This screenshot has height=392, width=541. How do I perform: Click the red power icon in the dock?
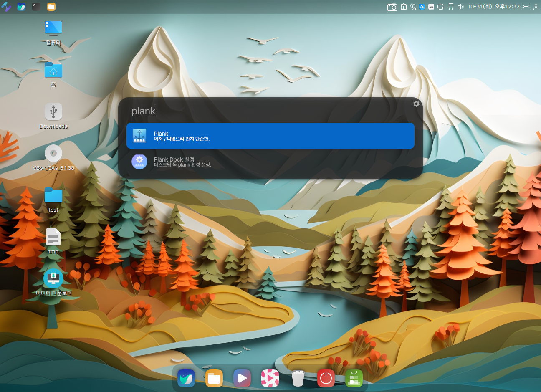pyautogui.click(x=326, y=378)
